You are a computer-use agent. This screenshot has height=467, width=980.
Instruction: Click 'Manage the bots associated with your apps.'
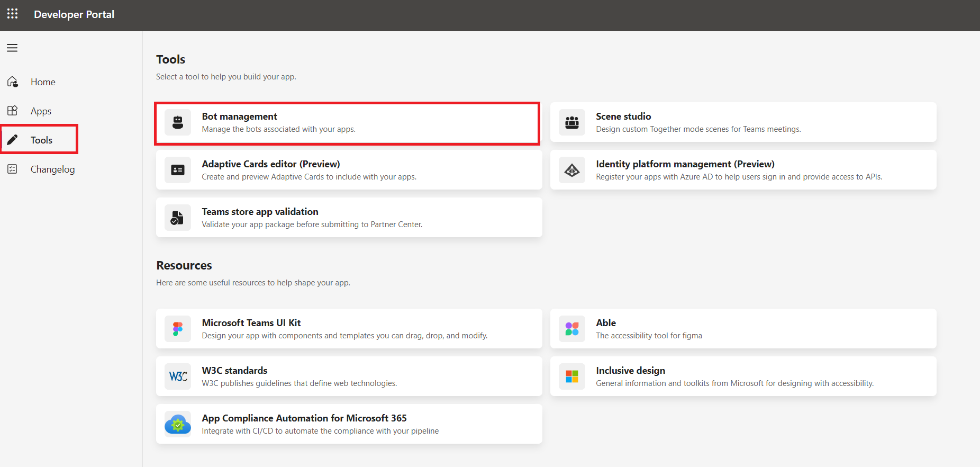pyautogui.click(x=278, y=129)
